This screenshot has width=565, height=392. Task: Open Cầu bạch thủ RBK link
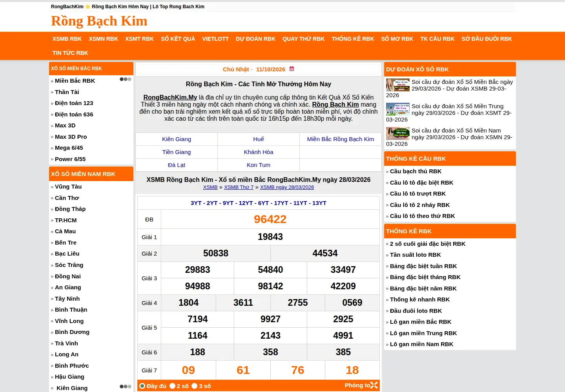(x=416, y=171)
